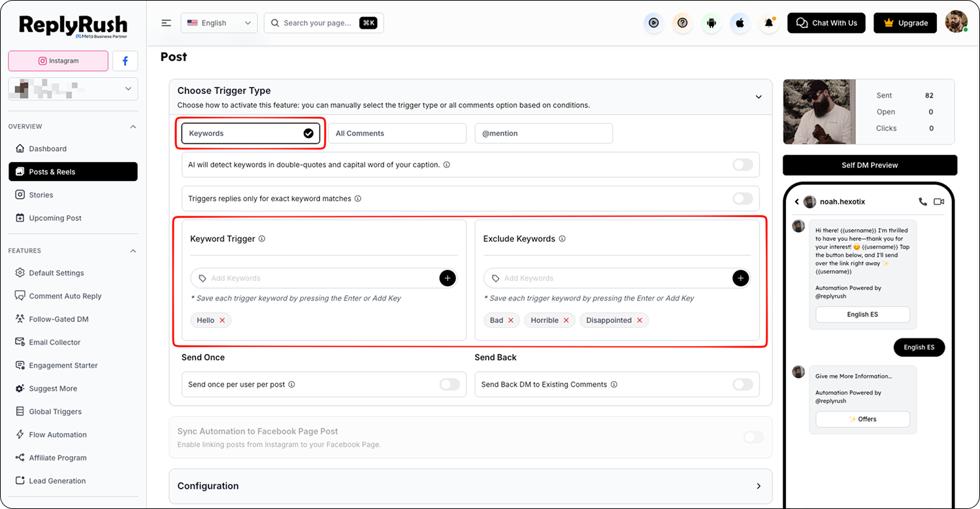This screenshot has height=509, width=980.
Task: Open Dashboard in the sidebar
Action: 73,149
